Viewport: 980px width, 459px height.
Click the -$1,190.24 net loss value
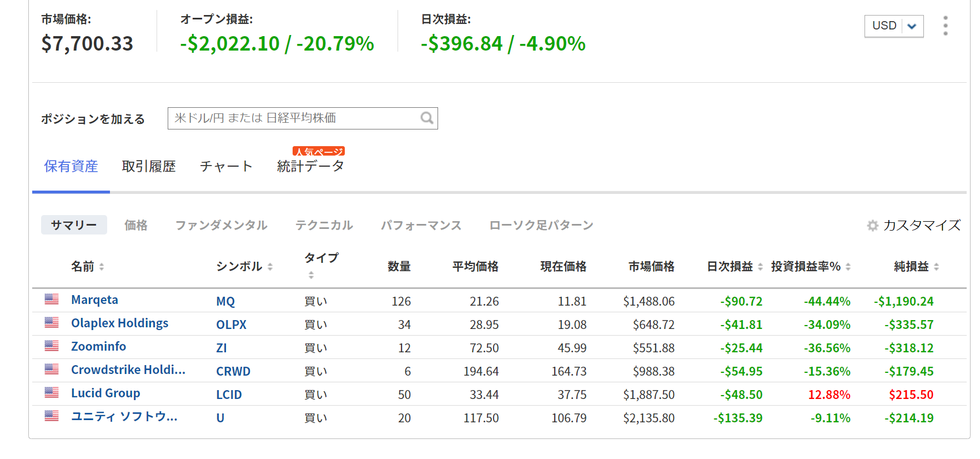903,301
